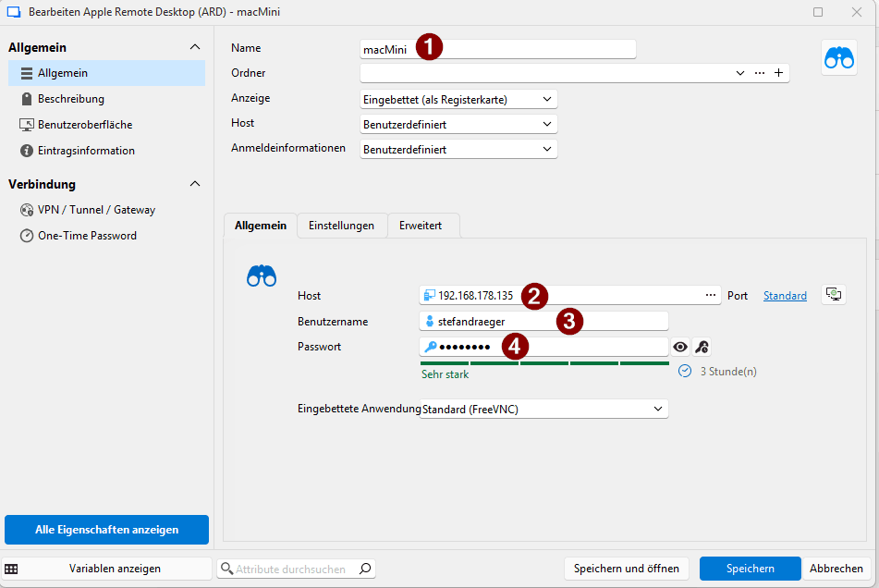Screen dimensions: 879x588
Task: Switch to the Einstellungen tab
Action: point(341,226)
